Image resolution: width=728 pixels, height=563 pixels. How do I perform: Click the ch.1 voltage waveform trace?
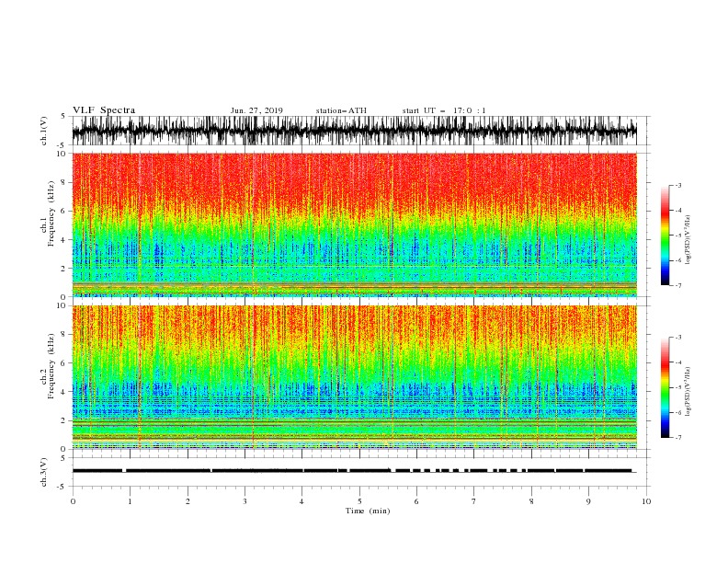pyautogui.click(x=354, y=131)
